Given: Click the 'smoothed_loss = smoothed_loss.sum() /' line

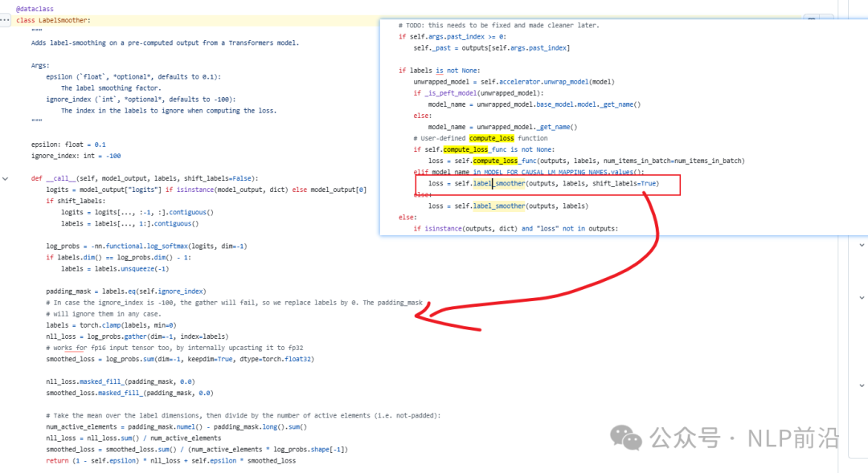Looking at the screenshot, I should (197, 449).
